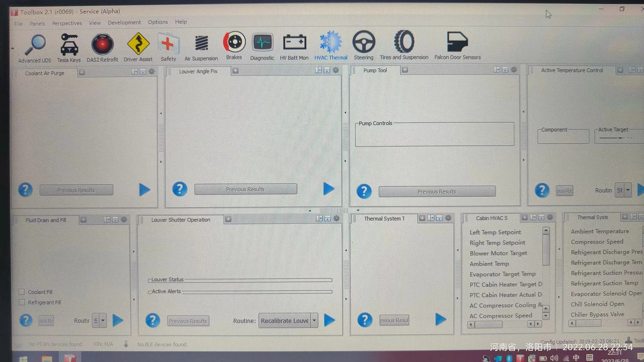Image resolution: width=644 pixels, height=362 pixels.
Task: Click Cabin HVAC horizontal scrollbar left arrow
Action: point(471,325)
